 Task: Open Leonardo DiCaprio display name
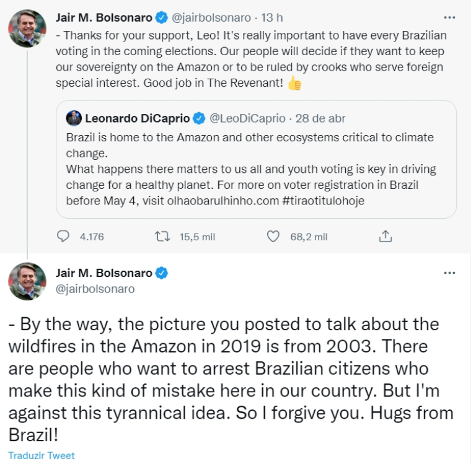[136, 118]
